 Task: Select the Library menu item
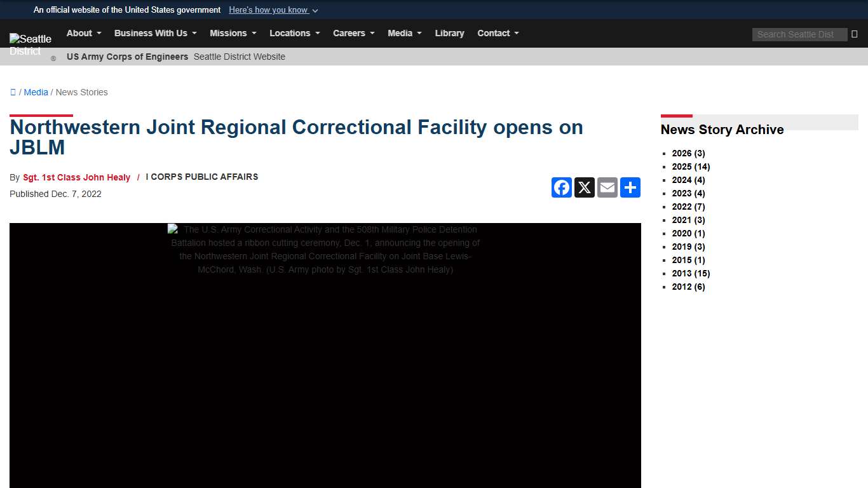450,33
